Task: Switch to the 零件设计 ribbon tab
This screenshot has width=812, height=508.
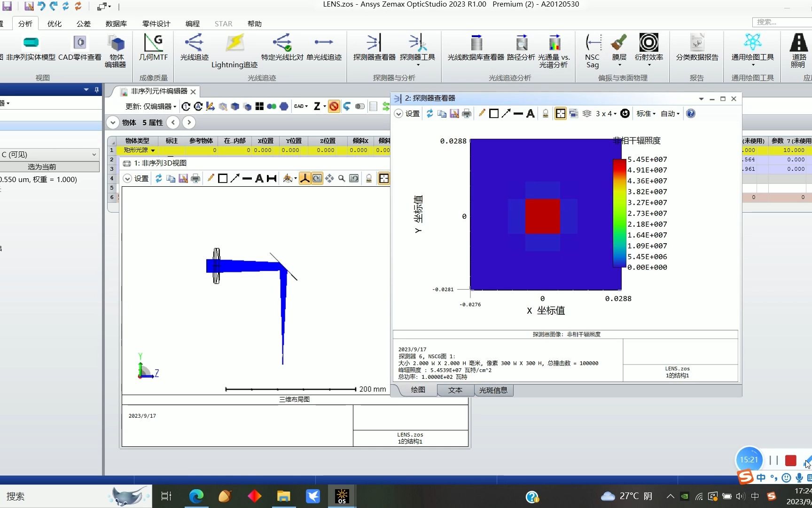Action: coord(156,24)
